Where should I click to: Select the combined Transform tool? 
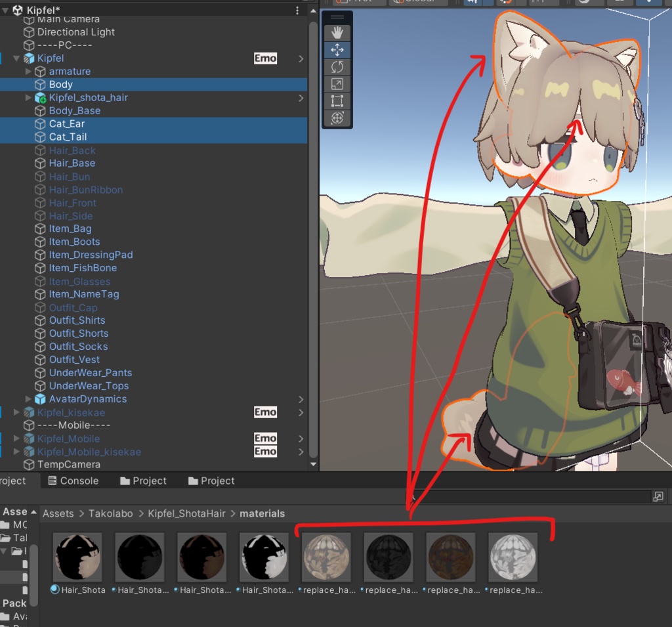[x=337, y=118]
